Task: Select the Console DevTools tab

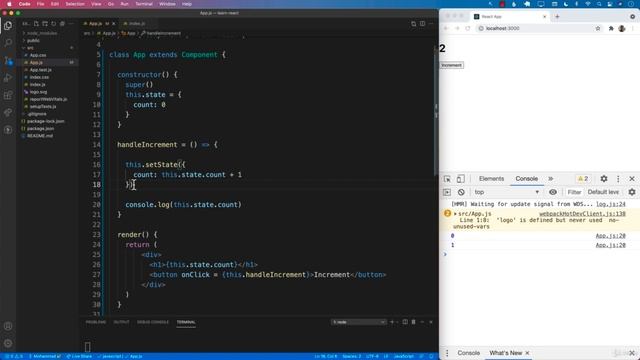Action: [x=527, y=179]
